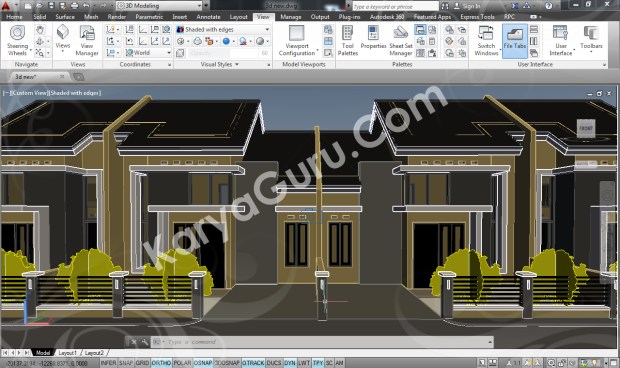Click the viewport [Custom View] label

[x=29, y=93]
